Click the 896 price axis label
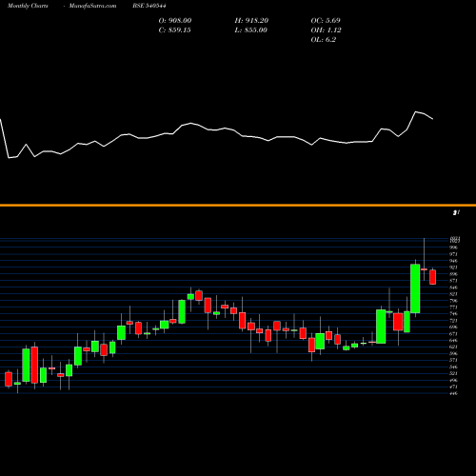 [454, 274]
